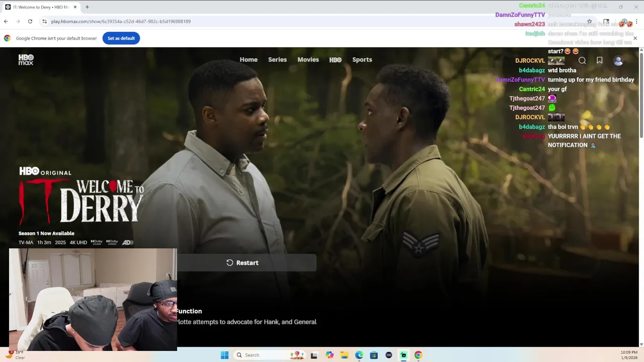
Task: Click the TV-MA rating label
Action: pyautogui.click(x=26, y=242)
